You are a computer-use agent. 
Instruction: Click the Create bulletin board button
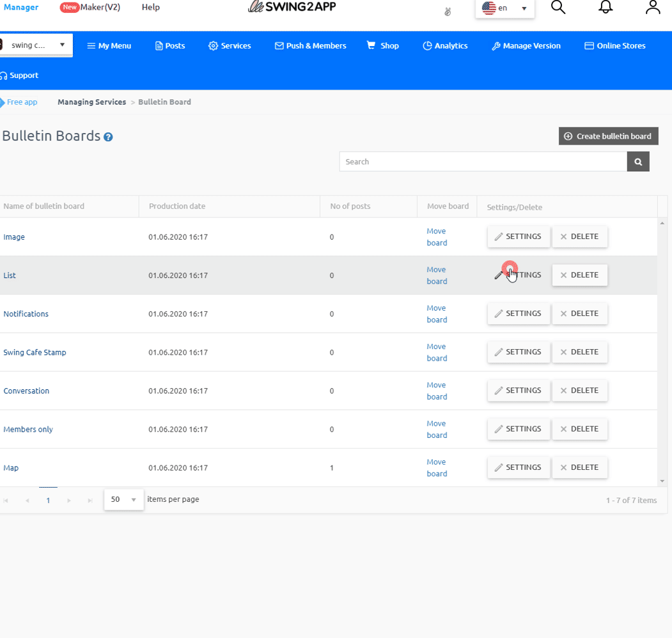[x=607, y=136]
